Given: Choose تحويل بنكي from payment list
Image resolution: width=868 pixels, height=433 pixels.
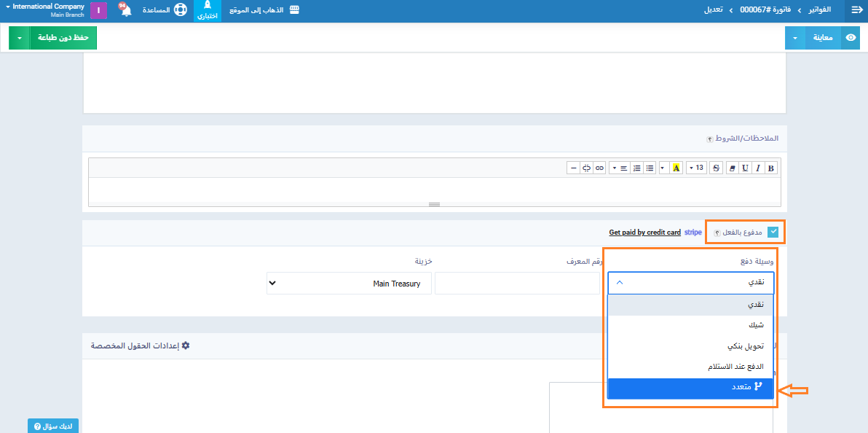Looking at the screenshot, I should [x=690, y=346].
